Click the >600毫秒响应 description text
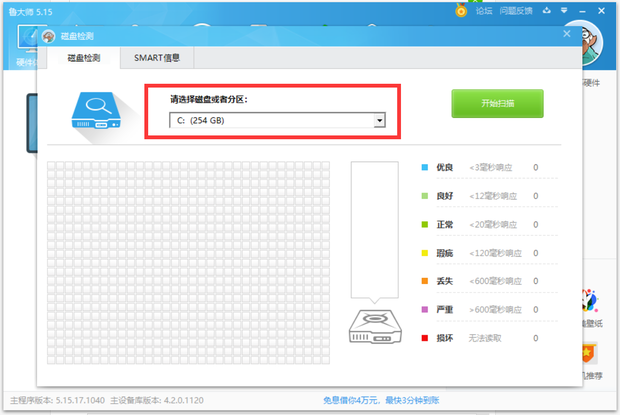The image size is (620, 415). (495, 309)
